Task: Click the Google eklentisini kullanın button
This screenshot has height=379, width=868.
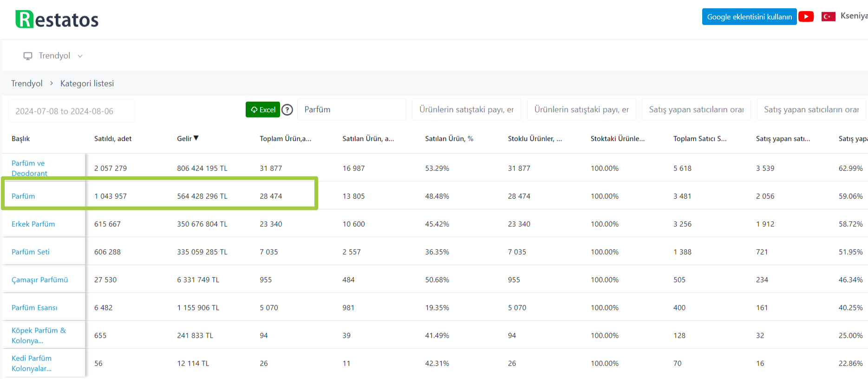Action: click(x=749, y=17)
